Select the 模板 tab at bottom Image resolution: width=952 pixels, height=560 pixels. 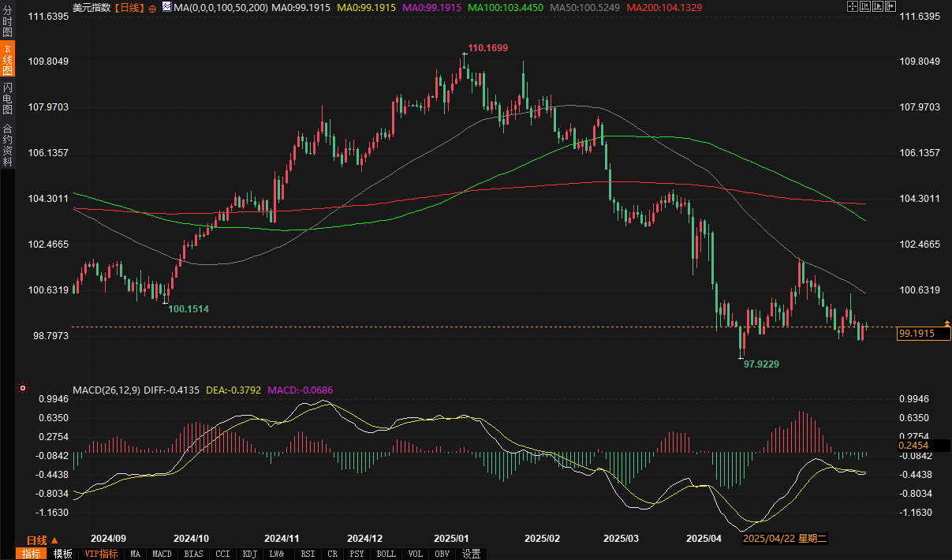(63, 554)
